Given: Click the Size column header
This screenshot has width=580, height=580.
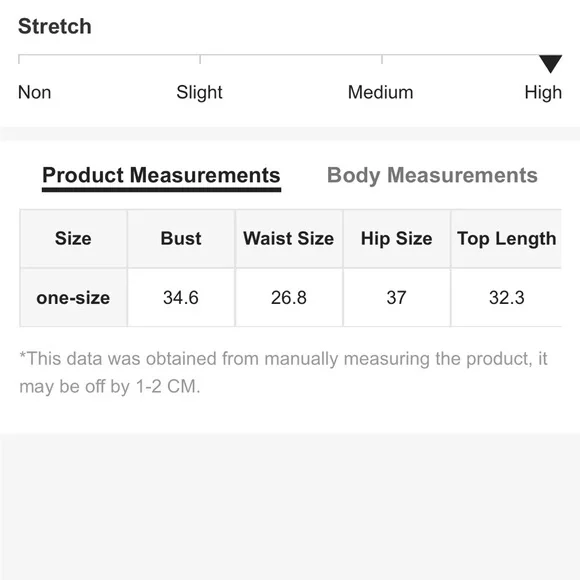Looking at the screenshot, I should coord(73,239).
